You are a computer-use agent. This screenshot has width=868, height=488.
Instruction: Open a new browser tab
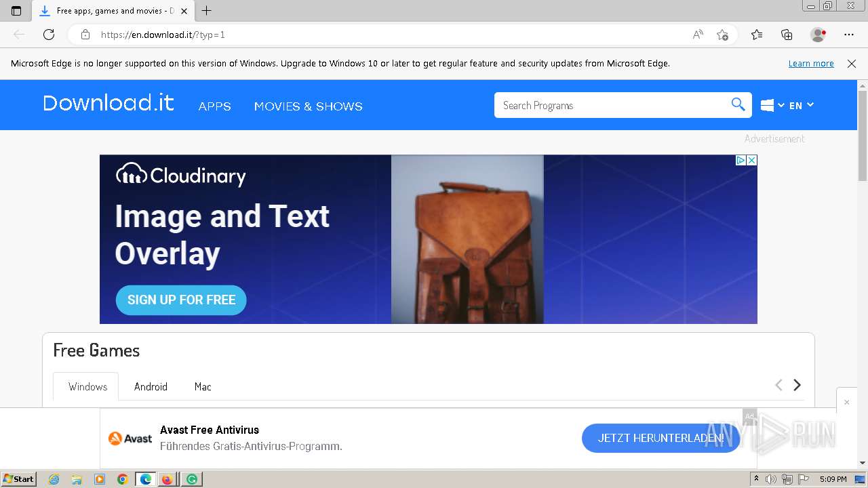[207, 11]
